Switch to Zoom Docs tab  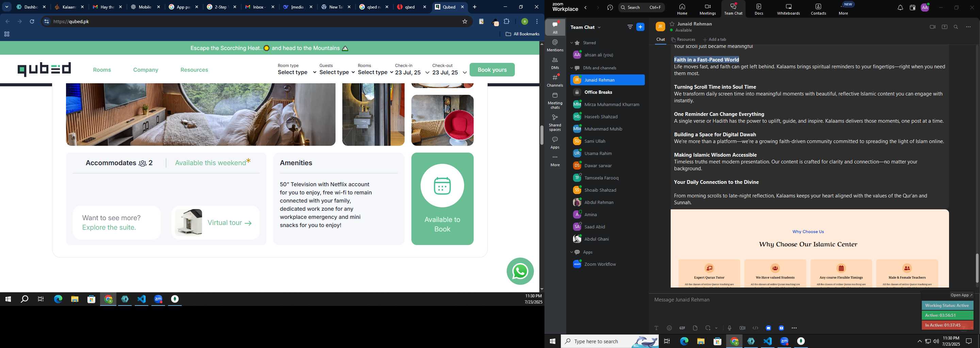(x=758, y=9)
